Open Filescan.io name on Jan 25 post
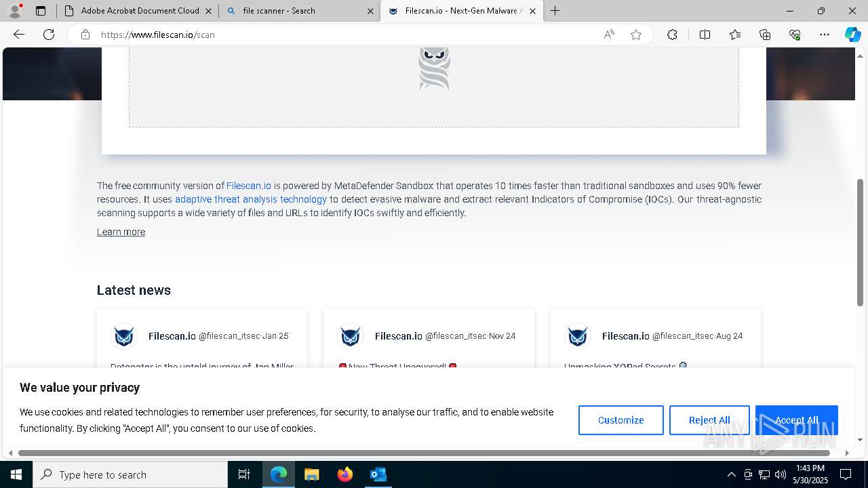The width and height of the screenshot is (868, 488). pyautogui.click(x=172, y=336)
